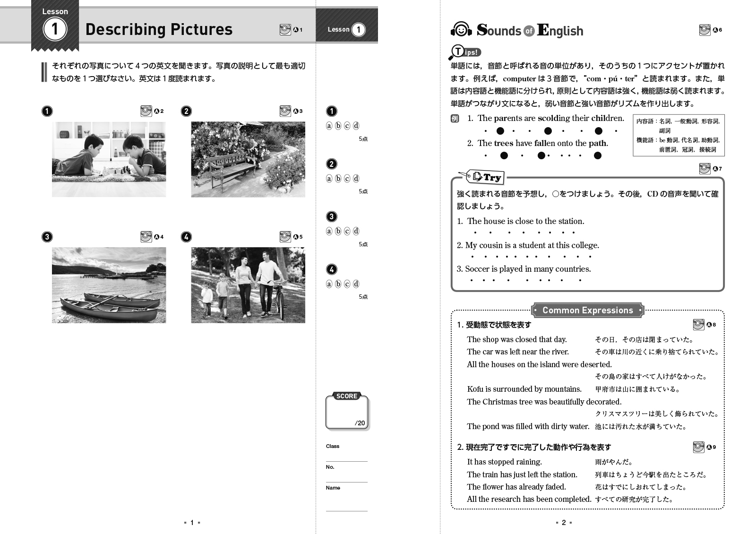The width and height of the screenshot is (756, 534).
Task: Click the numbered circle 1 above the chess photo
Action: 47,111
